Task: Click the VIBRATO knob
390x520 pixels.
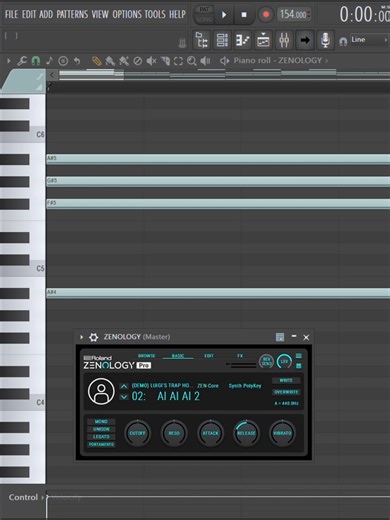Action: pos(282,433)
